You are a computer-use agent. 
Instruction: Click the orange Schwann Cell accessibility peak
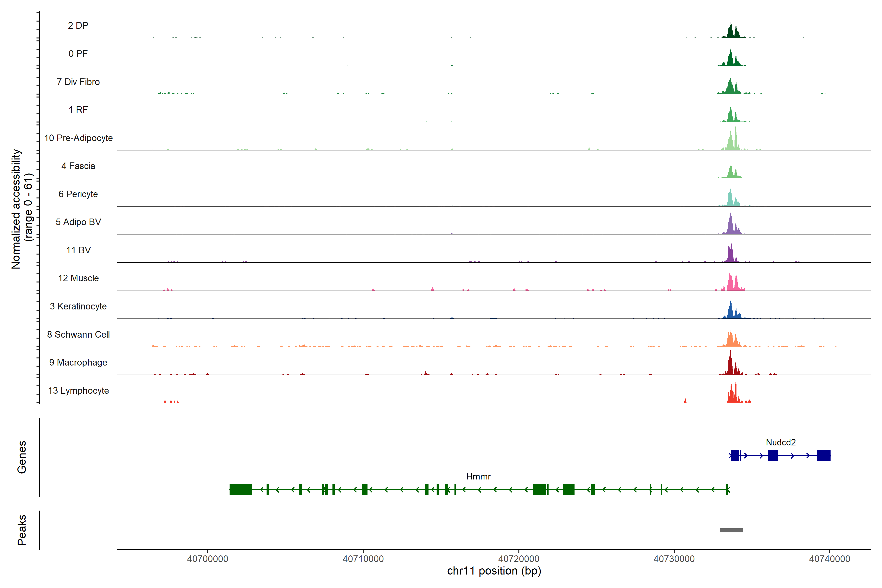[731, 340]
